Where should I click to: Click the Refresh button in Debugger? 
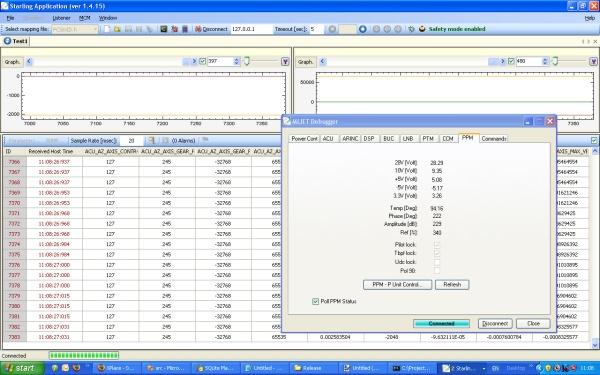pos(452,285)
